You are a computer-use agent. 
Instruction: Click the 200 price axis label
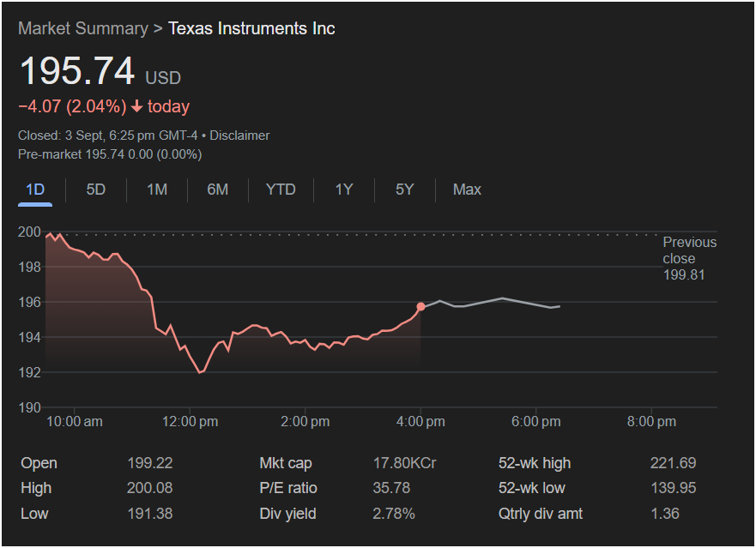(29, 232)
